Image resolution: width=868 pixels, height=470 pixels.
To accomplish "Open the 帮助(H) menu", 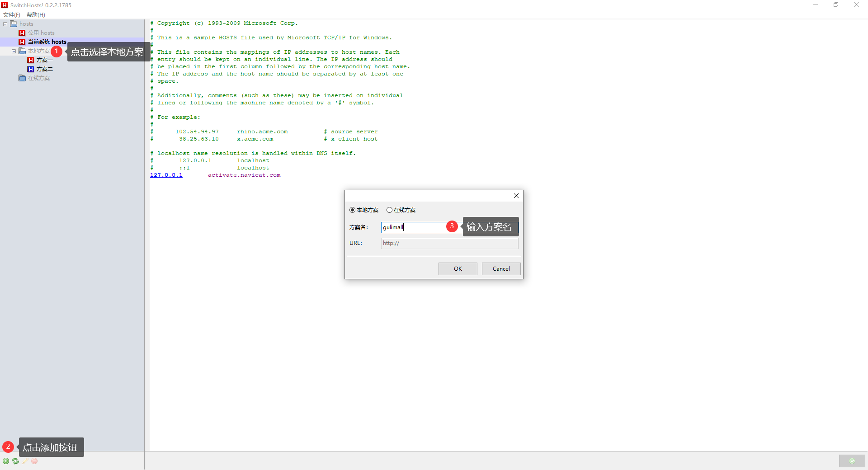I will point(36,15).
